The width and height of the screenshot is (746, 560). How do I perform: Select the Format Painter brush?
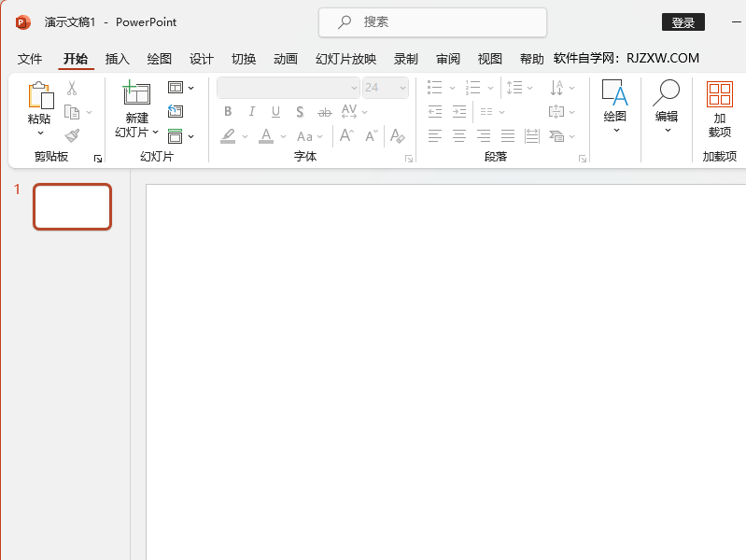coord(72,136)
